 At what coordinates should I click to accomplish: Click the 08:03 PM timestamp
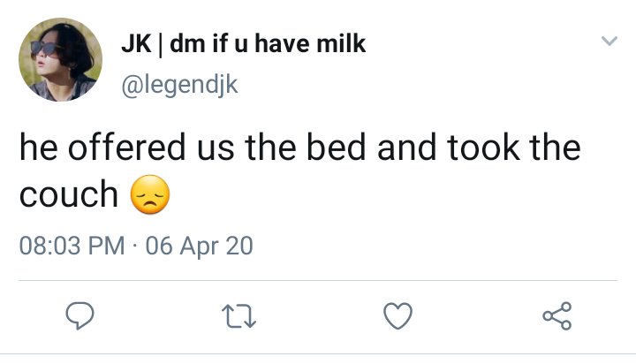(x=72, y=246)
